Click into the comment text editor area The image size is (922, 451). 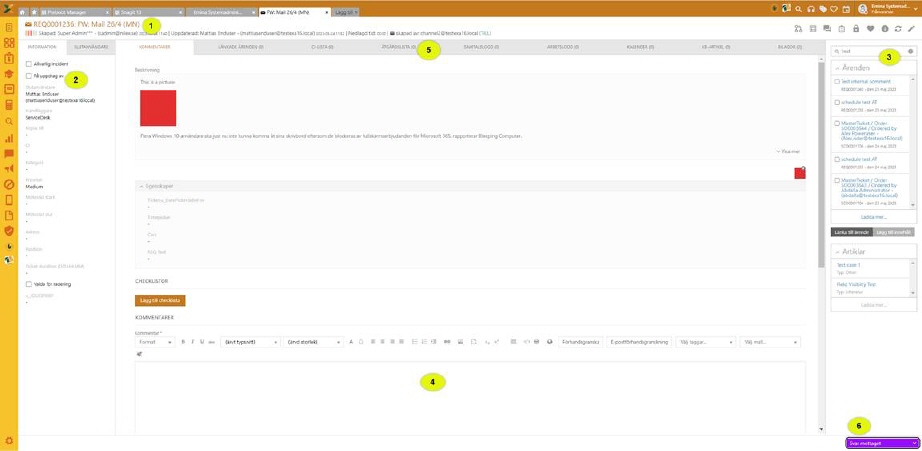[470, 395]
